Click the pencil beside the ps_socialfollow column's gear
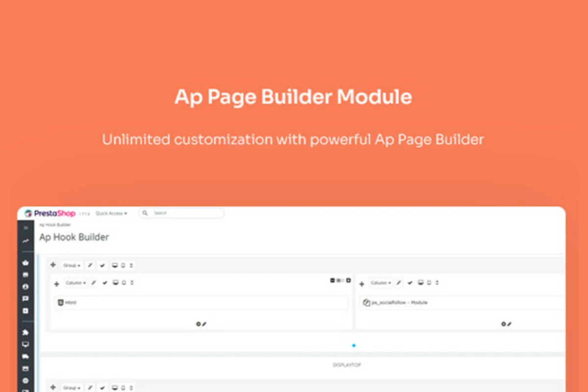The height and width of the screenshot is (392, 588). pyautogui.click(x=509, y=324)
